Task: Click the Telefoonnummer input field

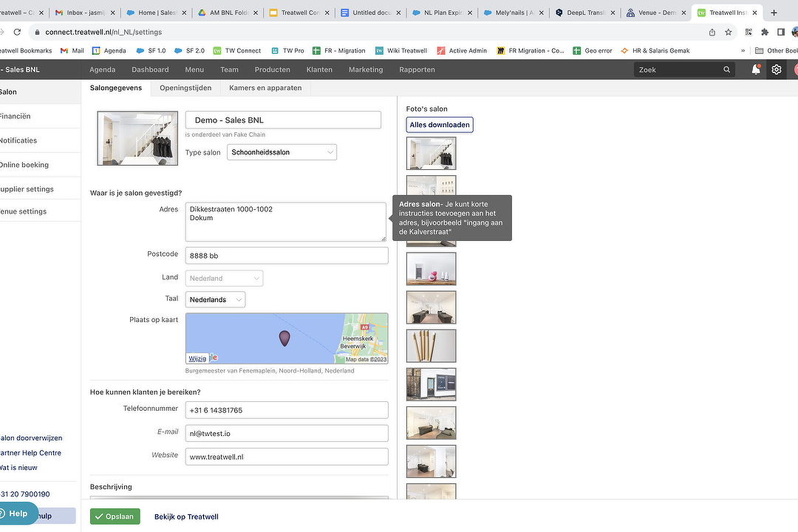Action: (x=287, y=410)
